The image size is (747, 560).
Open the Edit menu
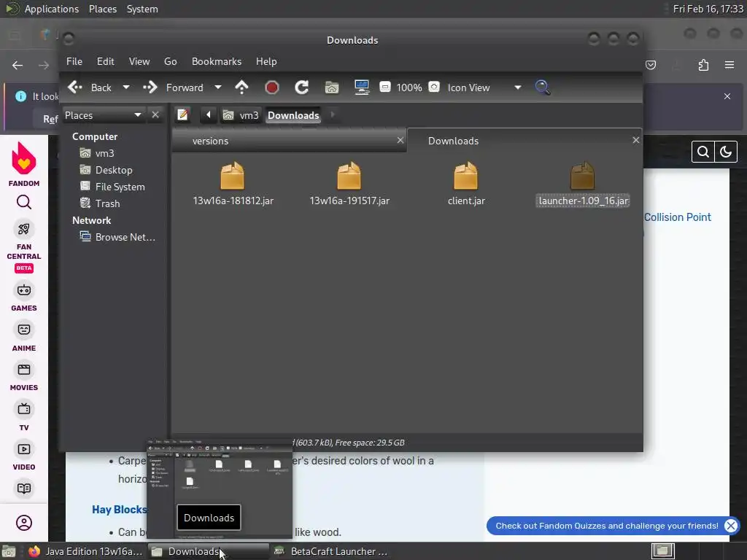tap(105, 61)
